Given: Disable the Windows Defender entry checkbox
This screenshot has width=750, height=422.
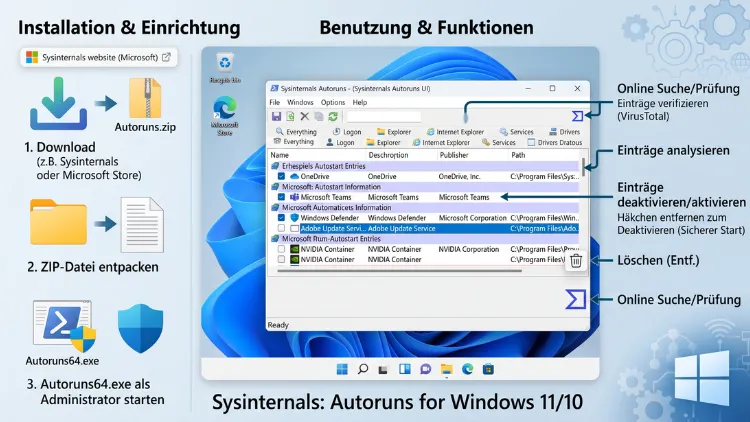Looking at the screenshot, I should point(281,218).
